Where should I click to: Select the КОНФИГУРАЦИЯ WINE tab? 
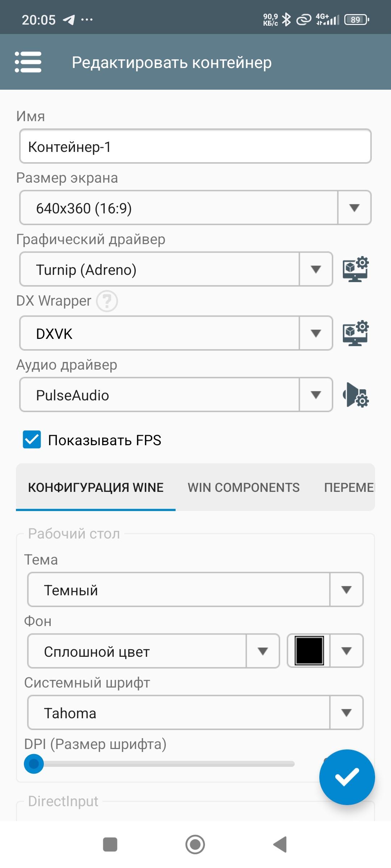96,488
